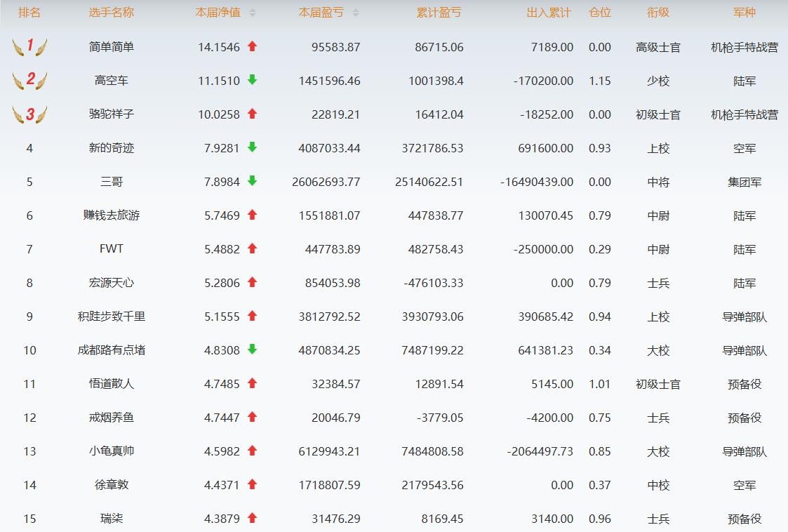
Task: Click red up arrow beside 5.7469
Action: [253, 215]
